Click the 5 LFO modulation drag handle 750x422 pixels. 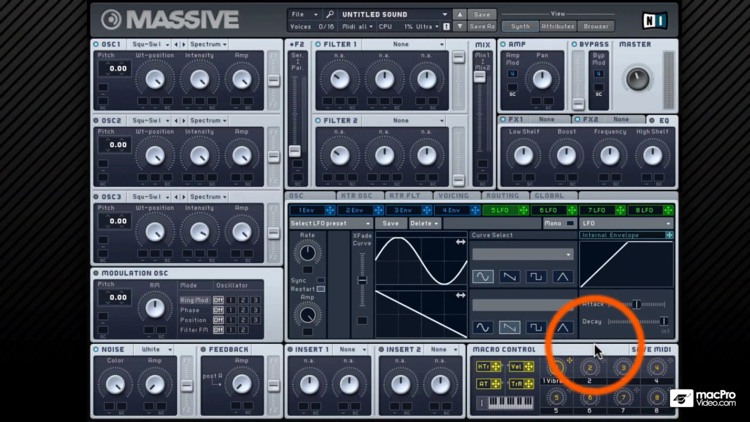tap(523, 210)
